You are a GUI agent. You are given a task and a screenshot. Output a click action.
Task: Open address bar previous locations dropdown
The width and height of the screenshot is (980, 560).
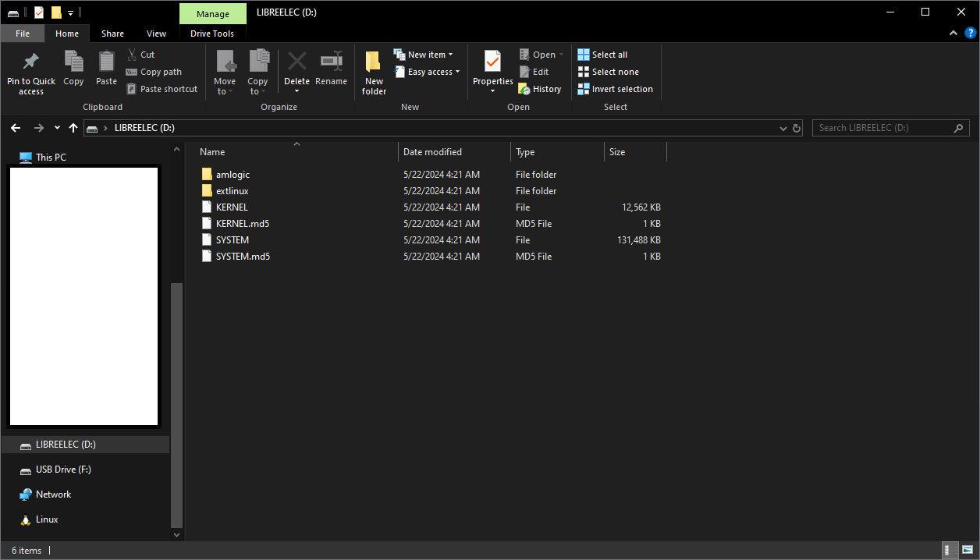[x=783, y=128]
